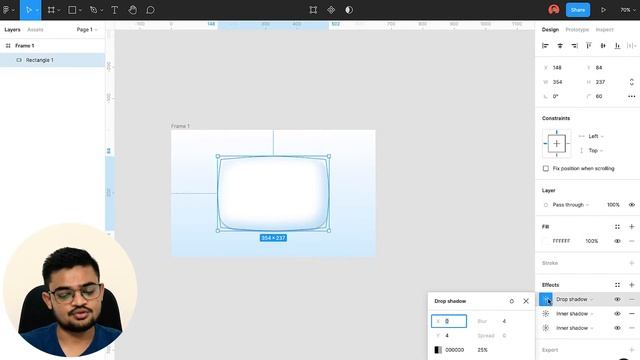Switch to the Assets tab
This screenshot has height=360, width=640.
(35, 30)
